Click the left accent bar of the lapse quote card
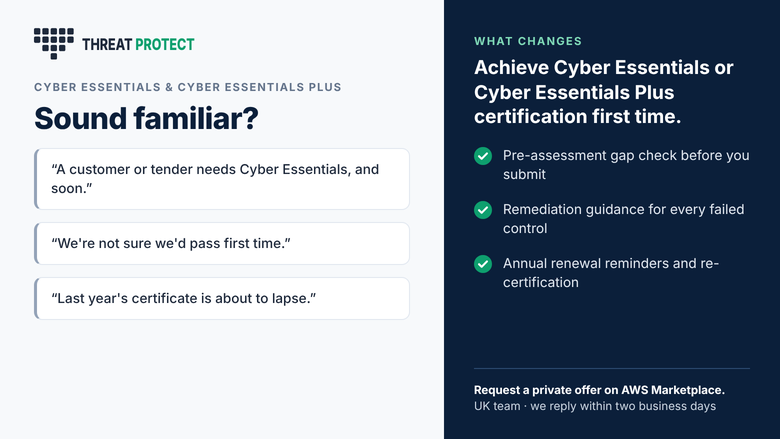This screenshot has height=439, width=780. tap(36, 298)
